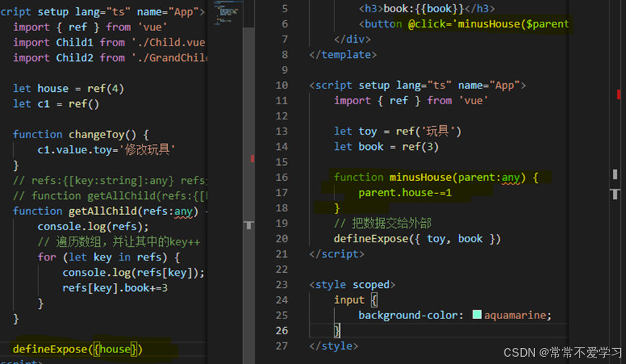This screenshot has height=364, width=626.
Task: Select line number 9 in the gutter
Action: (x=284, y=70)
